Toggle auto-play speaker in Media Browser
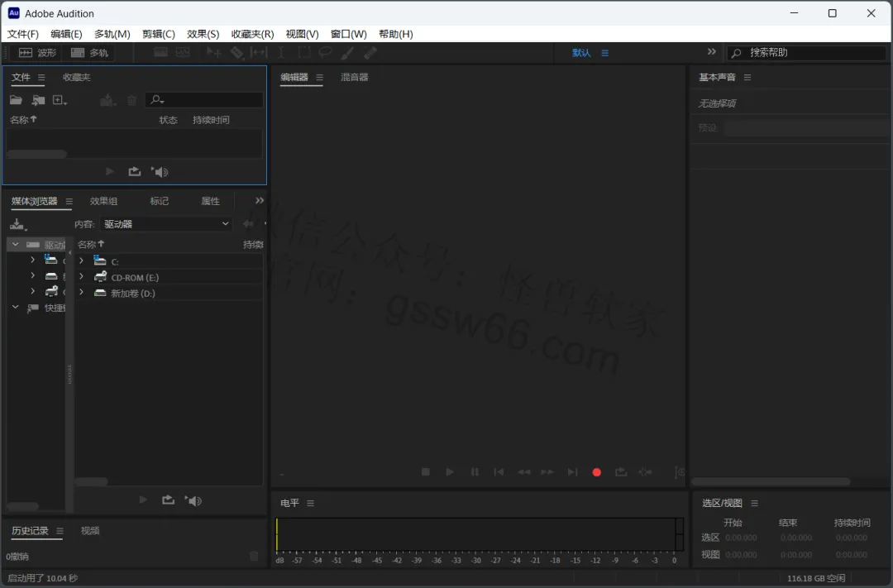Screen dimensions: 893x588 click(x=193, y=500)
